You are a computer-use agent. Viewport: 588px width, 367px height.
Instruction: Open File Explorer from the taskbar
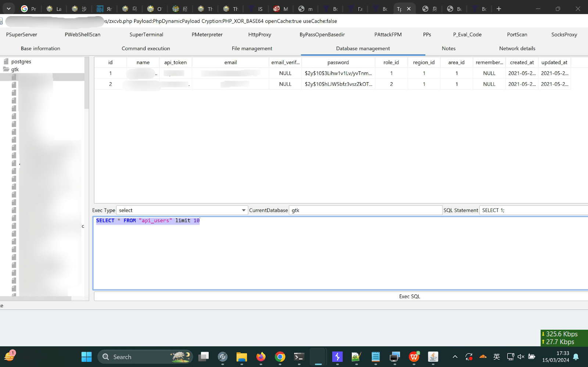click(241, 356)
